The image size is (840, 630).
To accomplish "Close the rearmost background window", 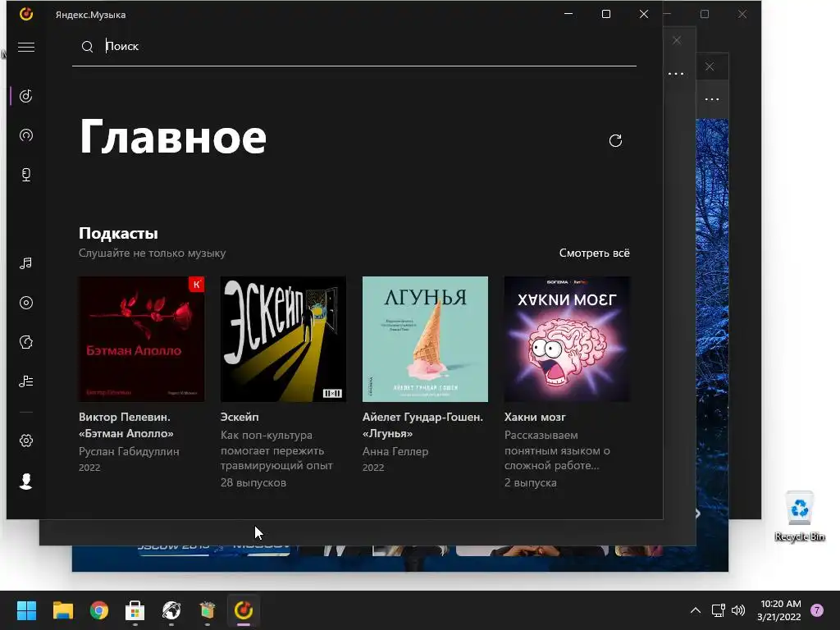I will 742,14.
